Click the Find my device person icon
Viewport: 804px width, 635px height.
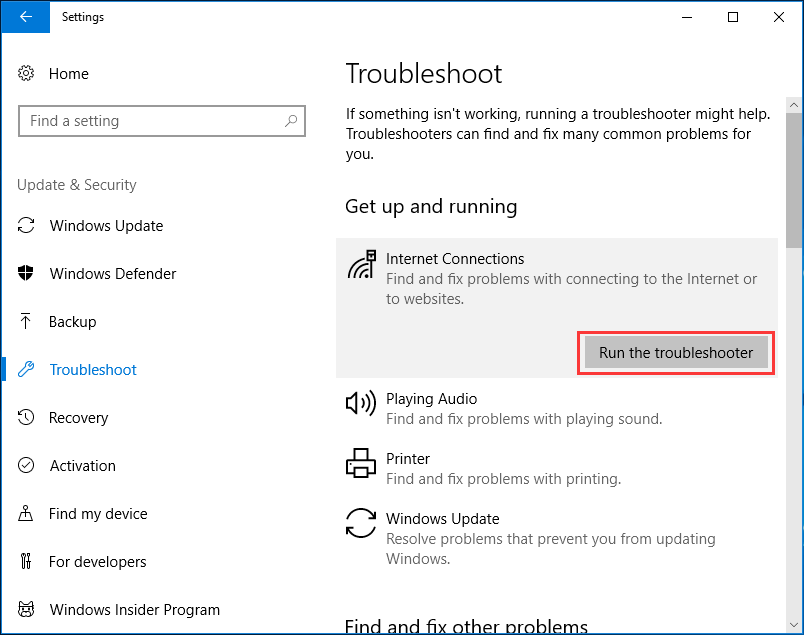(x=26, y=513)
